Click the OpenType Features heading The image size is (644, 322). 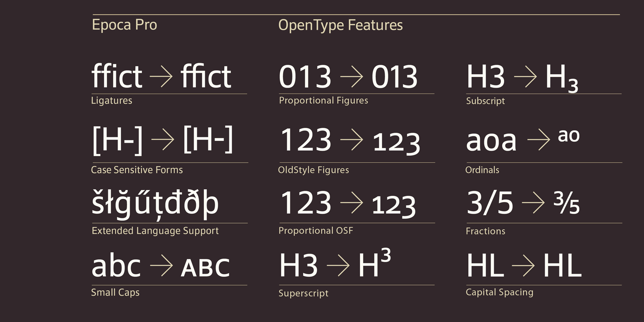click(340, 25)
